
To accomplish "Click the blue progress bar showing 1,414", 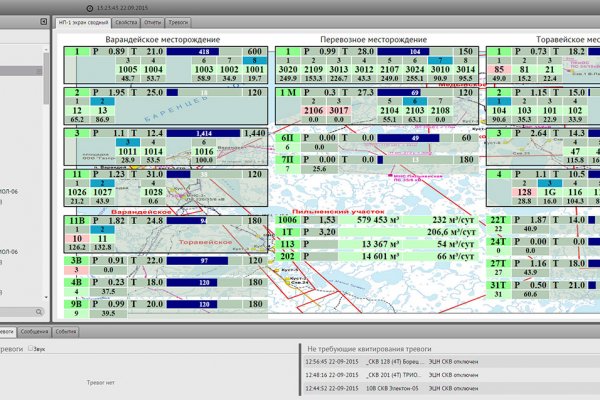I will click(204, 133).
